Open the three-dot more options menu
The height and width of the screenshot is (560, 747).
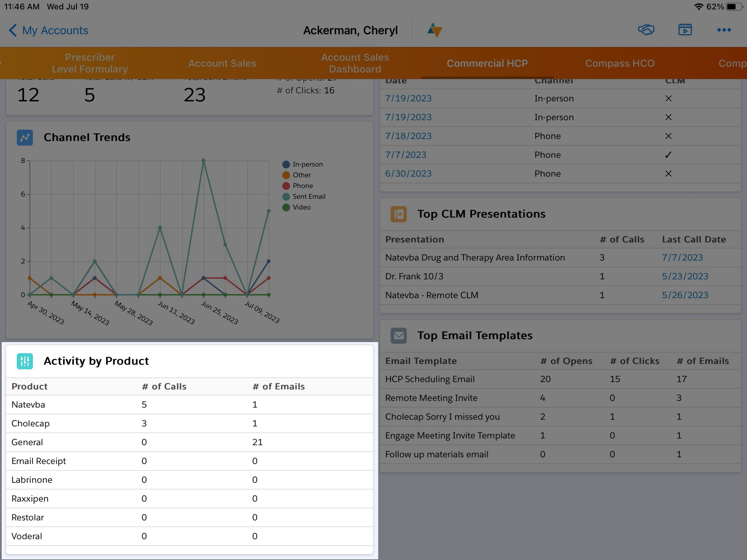pos(724,30)
